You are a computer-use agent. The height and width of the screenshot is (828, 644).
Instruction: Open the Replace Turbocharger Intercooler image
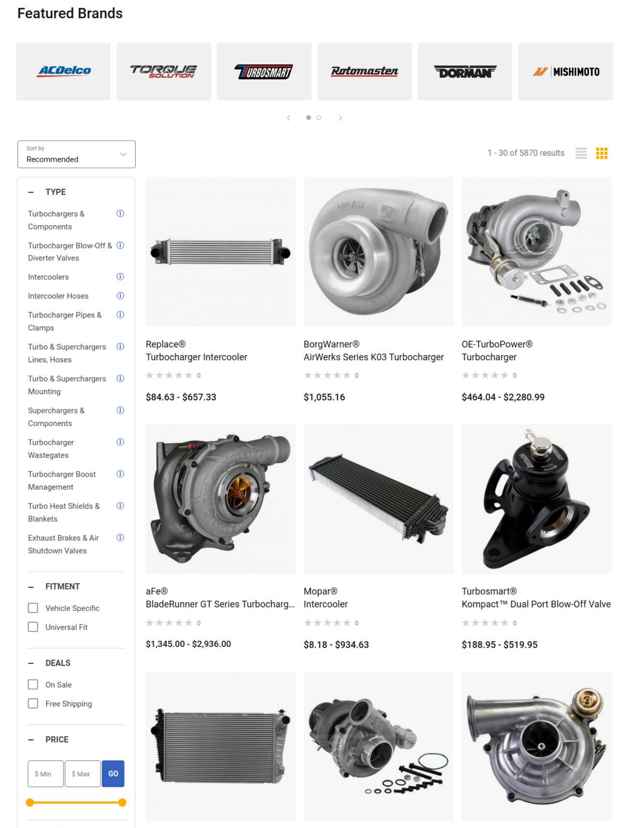coord(220,251)
